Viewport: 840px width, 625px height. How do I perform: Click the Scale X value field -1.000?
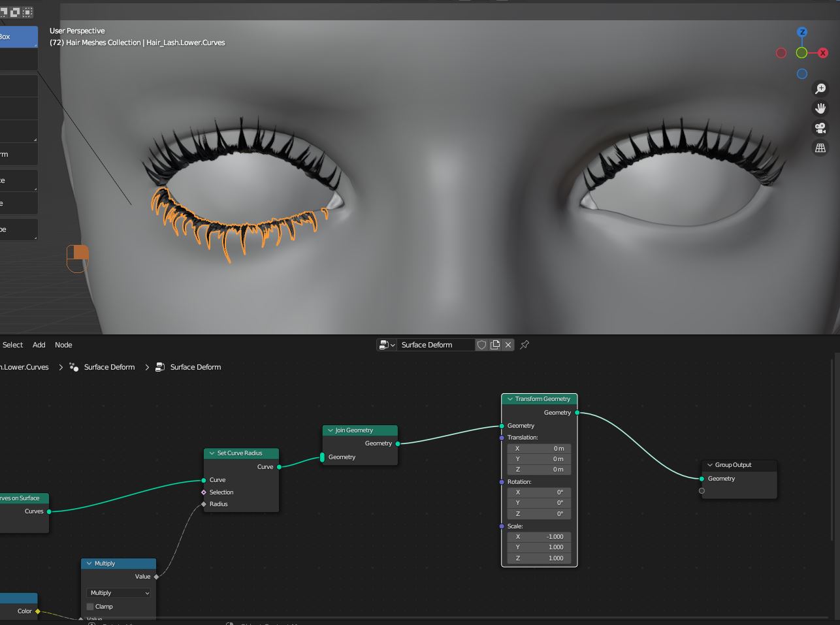539,537
